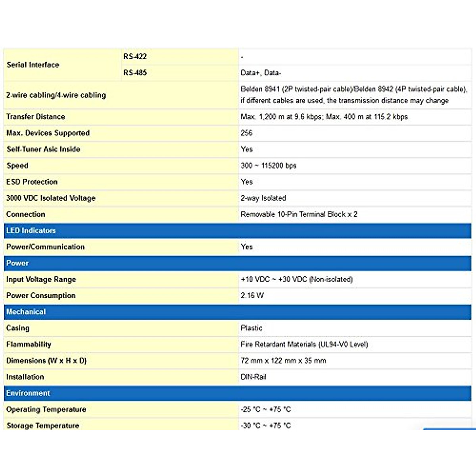Click the 300 ~ 115200 bps speed value
476x476 pixels.
[x=269, y=165]
